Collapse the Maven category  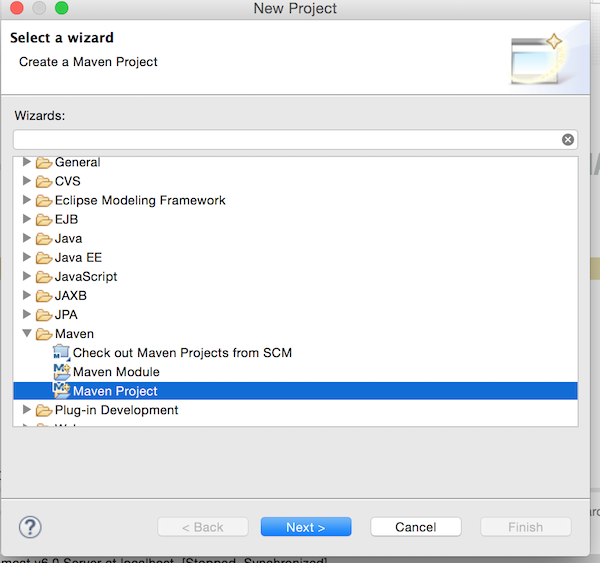tap(27, 333)
